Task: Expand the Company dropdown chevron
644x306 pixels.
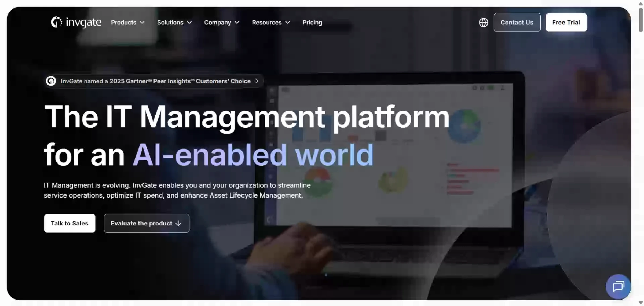Action: point(237,22)
